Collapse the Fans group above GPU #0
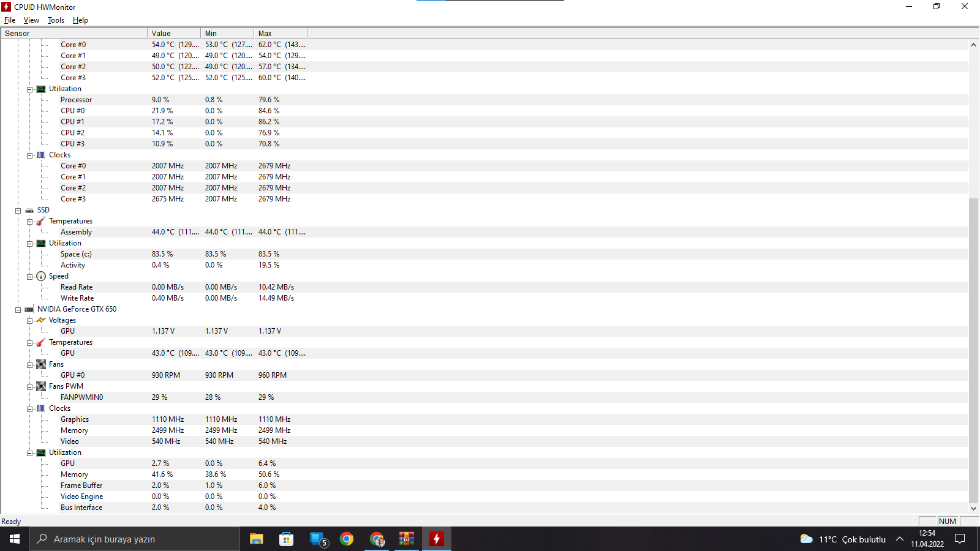 click(29, 365)
